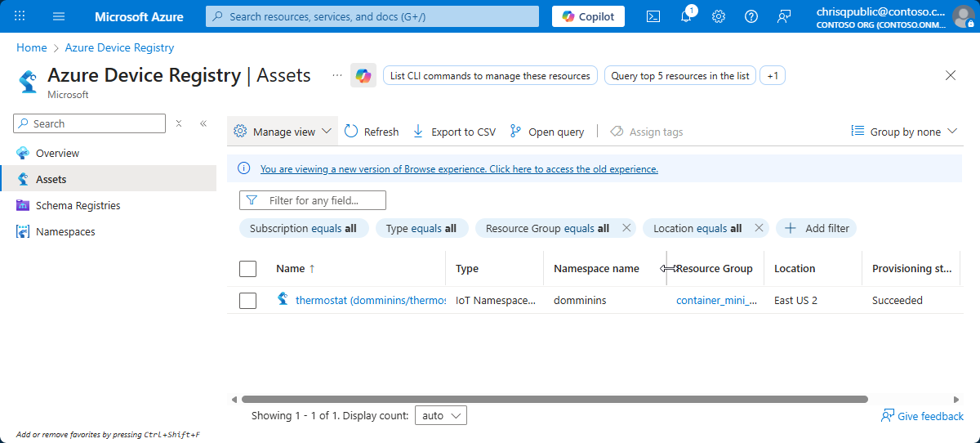980x443 pixels.
Task: Click the horizontal scrollbar thumb under the table
Action: pyautogui.click(x=554, y=400)
